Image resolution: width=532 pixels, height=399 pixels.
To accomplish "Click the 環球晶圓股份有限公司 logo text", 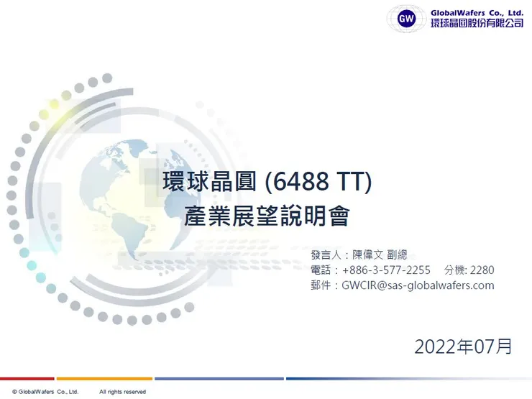I will [x=477, y=23].
